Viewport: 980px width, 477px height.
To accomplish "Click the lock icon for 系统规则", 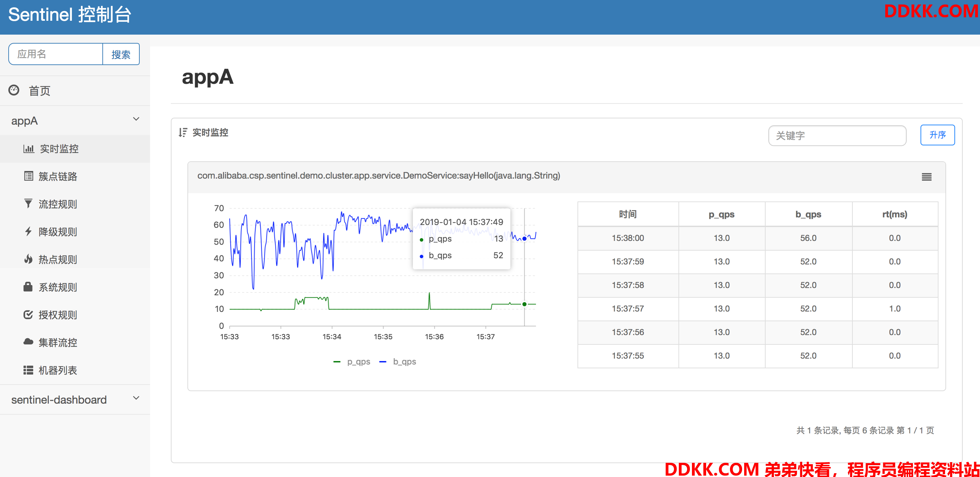I will 28,286.
